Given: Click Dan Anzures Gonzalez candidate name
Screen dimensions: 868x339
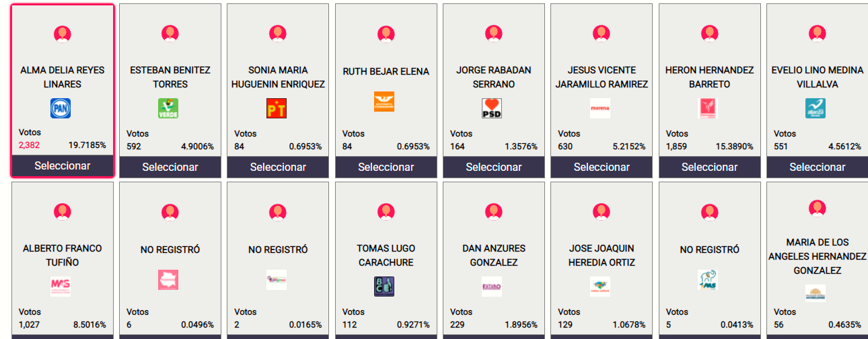Looking at the screenshot, I should [x=494, y=255].
